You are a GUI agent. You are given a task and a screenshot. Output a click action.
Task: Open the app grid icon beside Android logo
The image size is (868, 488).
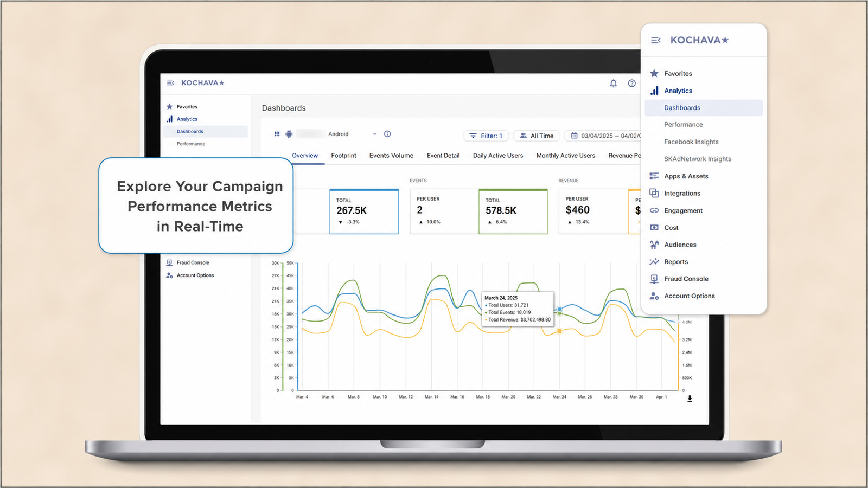277,134
